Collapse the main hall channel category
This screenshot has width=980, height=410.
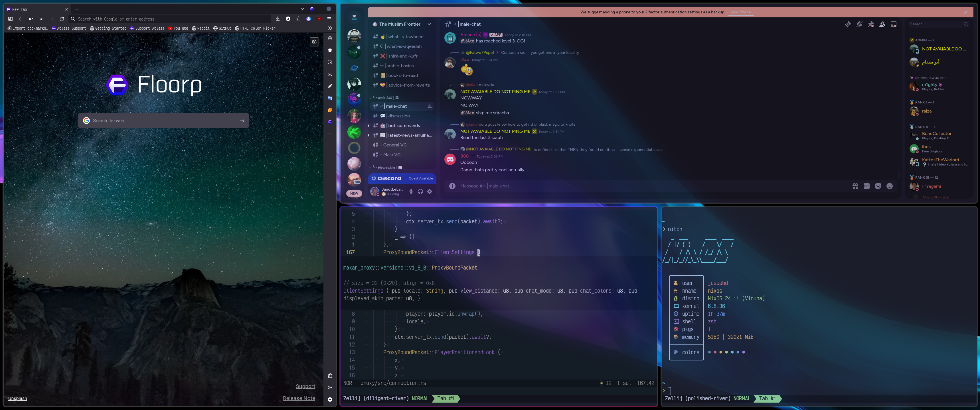[x=370, y=98]
